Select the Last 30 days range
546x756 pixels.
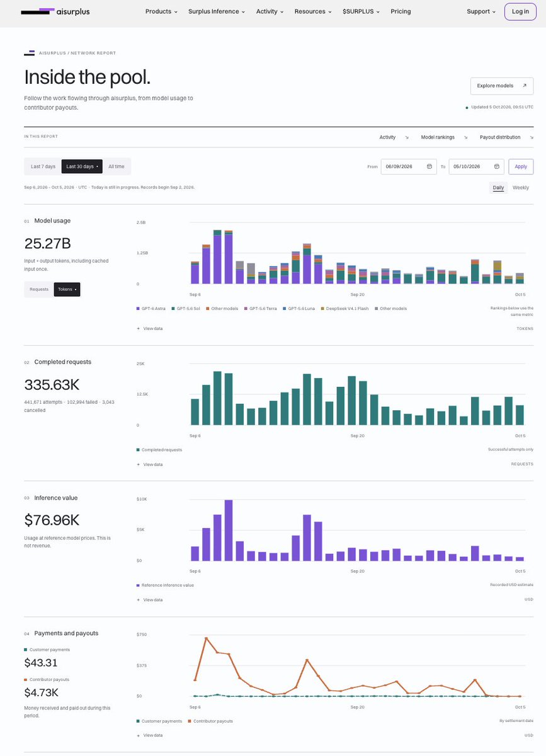[x=82, y=166]
